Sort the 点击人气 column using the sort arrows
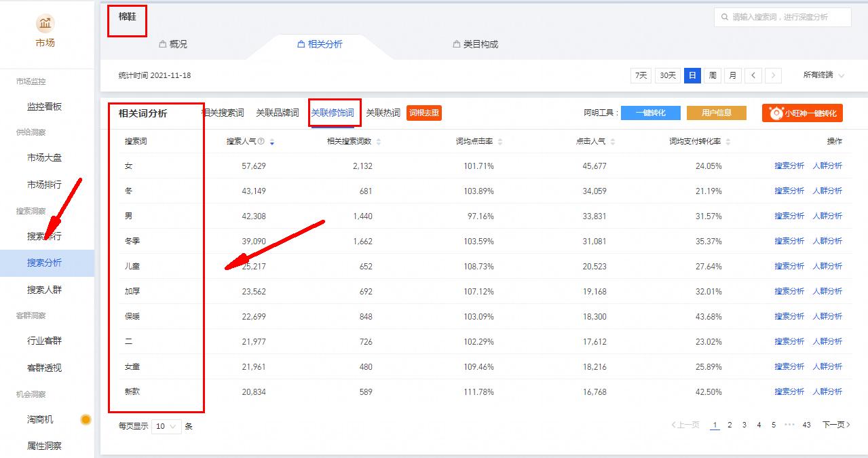Image resolution: width=868 pixels, height=458 pixels. coord(613,141)
